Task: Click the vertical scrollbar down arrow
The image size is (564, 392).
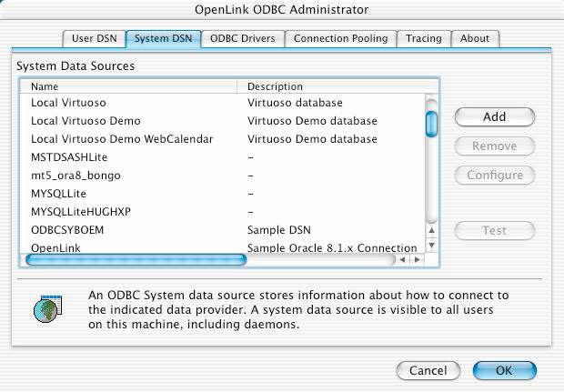Action: click(x=431, y=246)
